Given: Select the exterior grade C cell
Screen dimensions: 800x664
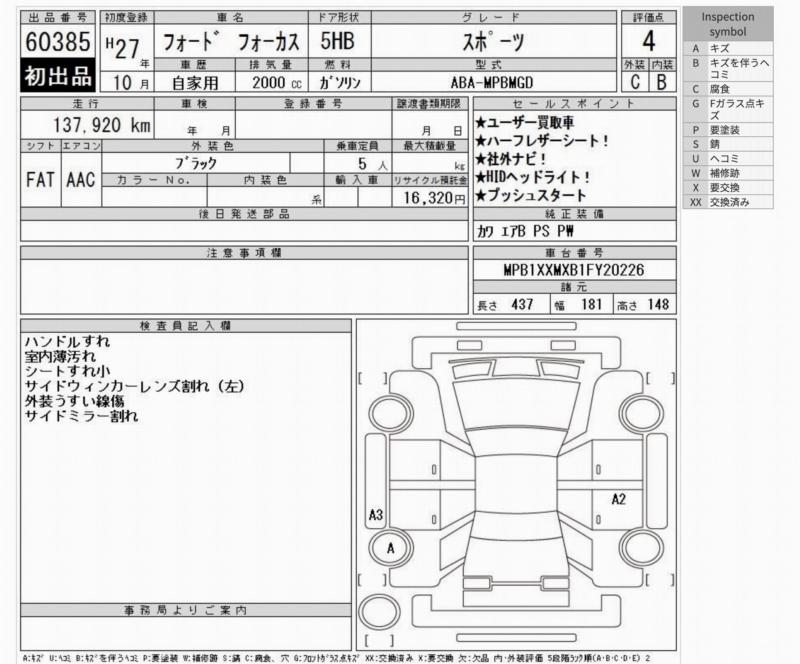Looking at the screenshot, I should click(635, 83).
